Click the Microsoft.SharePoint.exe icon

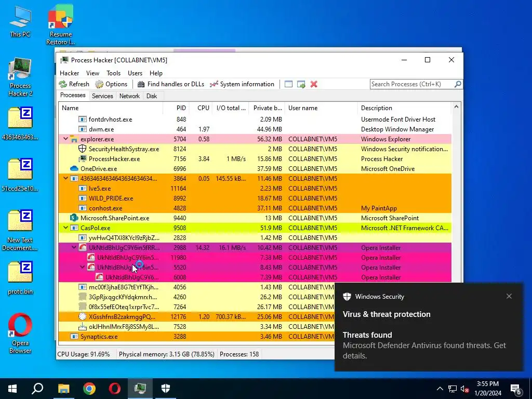coord(74,218)
